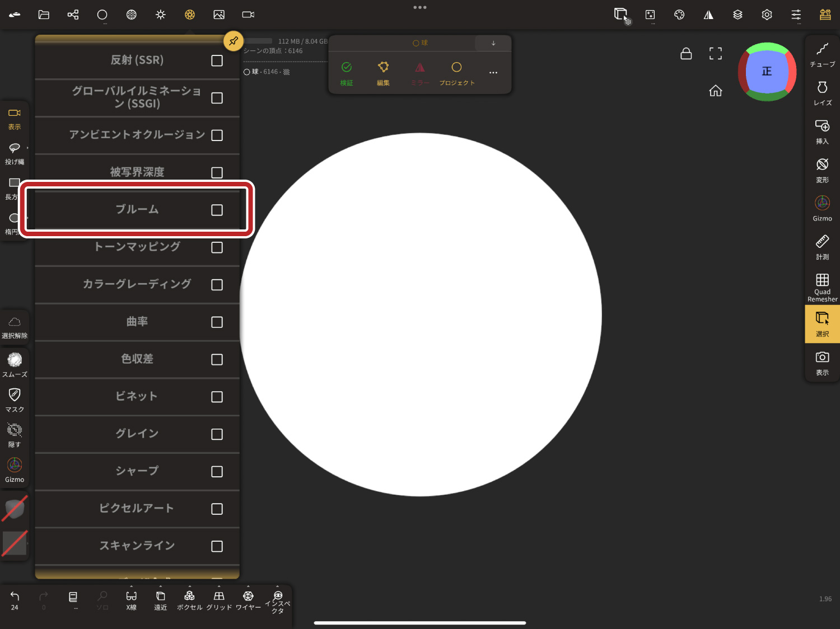Toggle the Reflection (SSR) checkbox
Viewport: 840px width, 629px height.
(x=217, y=60)
